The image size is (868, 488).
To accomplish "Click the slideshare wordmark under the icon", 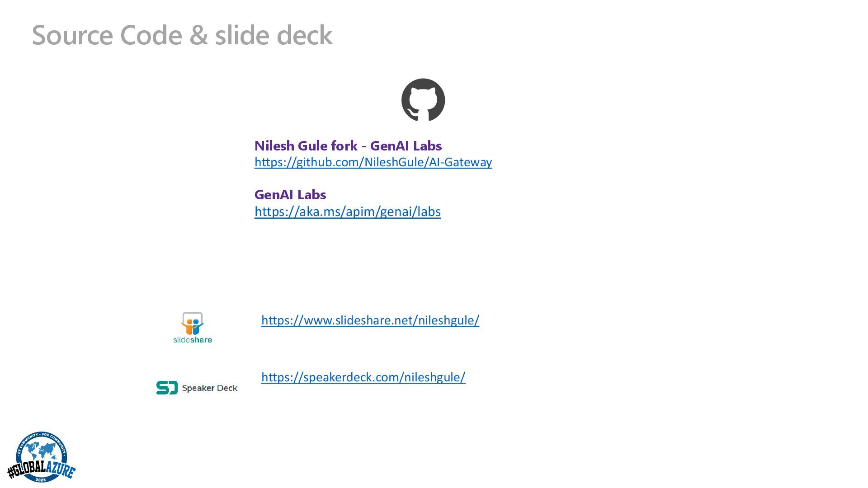I will pos(193,340).
